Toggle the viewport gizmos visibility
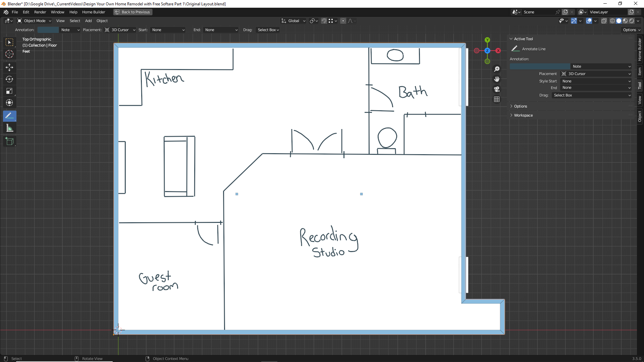This screenshot has width=644, height=362. [x=574, y=20]
